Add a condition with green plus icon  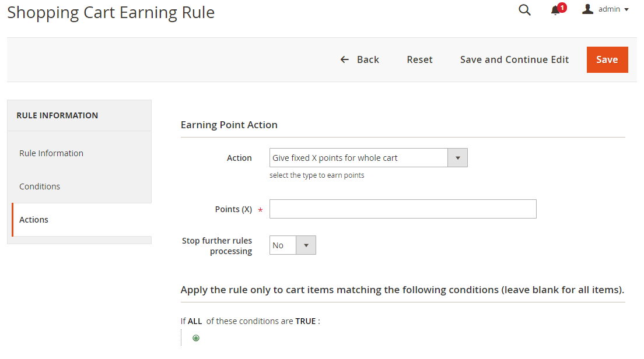196,338
